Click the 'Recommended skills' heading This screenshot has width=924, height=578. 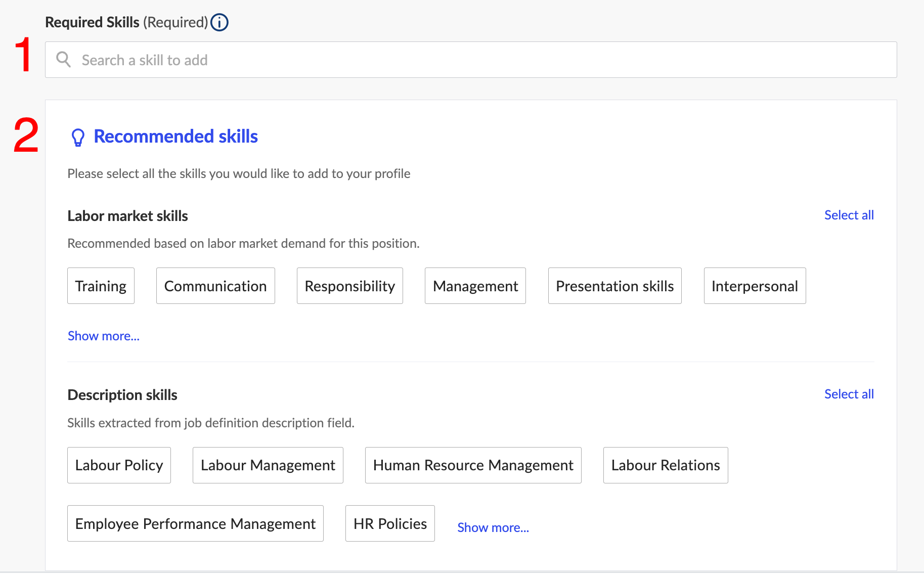[x=176, y=137]
